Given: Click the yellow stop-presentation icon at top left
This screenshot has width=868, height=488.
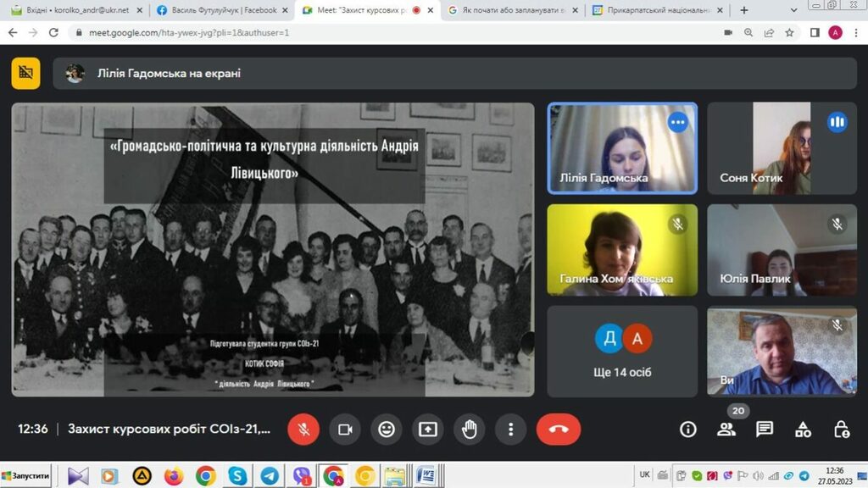Looking at the screenshot, I should pyautogui.click(x=25, y=74).
